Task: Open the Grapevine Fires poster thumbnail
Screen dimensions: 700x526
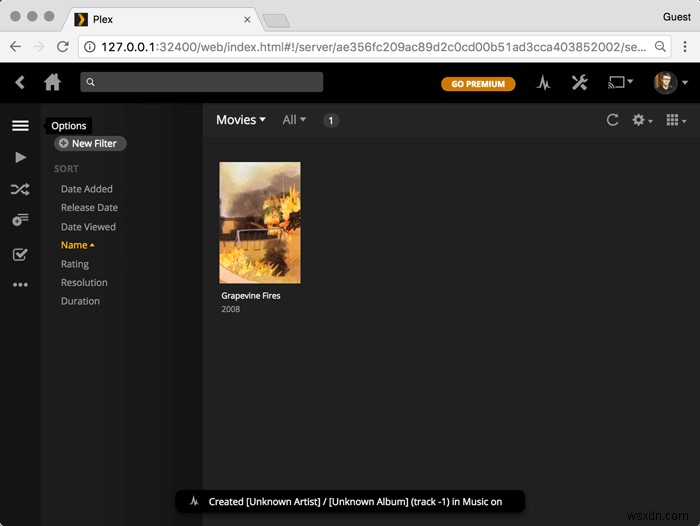Action: point(260,222)
